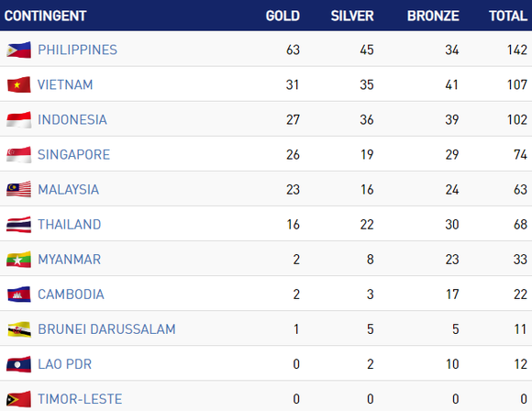
Task: Click the CONTINGENT column header
Action: 46,16
